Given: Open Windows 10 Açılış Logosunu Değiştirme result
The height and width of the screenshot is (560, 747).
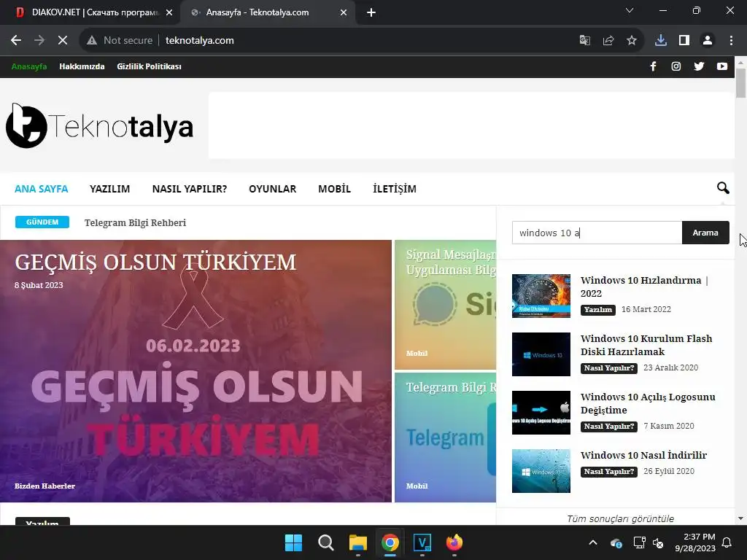Looking at the screenshot, I should click(648, 403).
